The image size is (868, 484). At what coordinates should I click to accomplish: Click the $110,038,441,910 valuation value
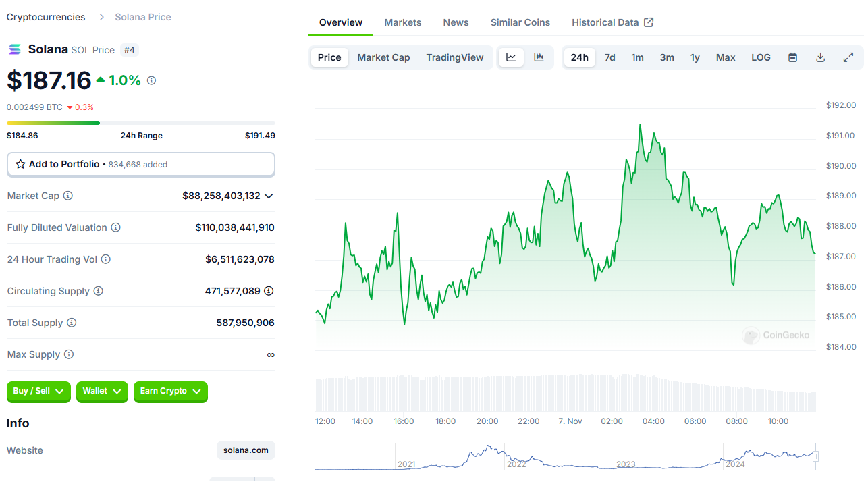[235, 227]
